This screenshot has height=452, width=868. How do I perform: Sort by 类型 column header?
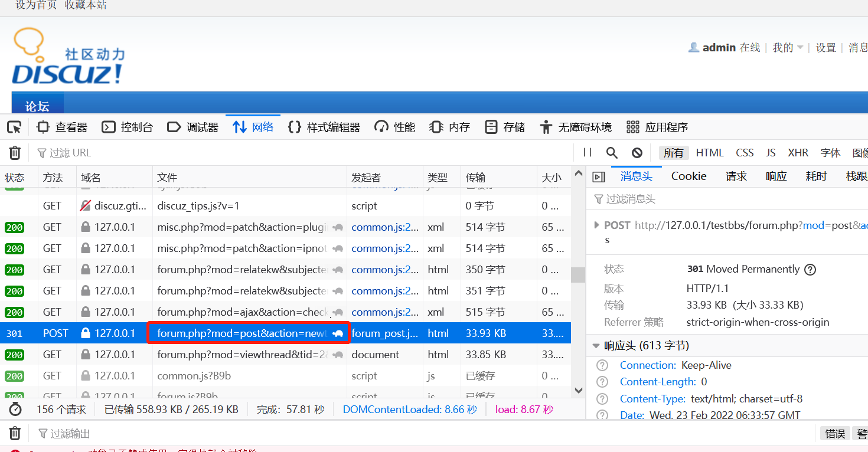[x=442, y=177]
